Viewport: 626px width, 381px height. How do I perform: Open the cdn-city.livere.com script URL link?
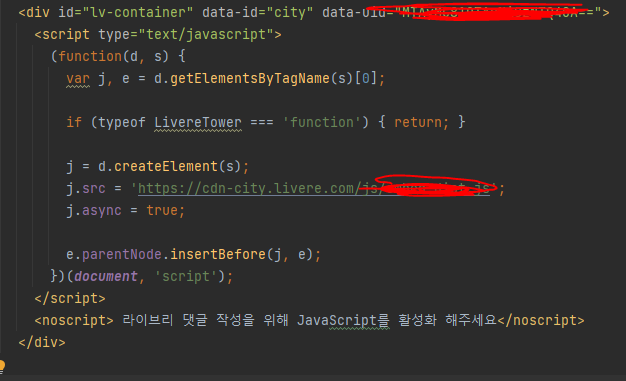pyautogui.click(x=314, y=188)
